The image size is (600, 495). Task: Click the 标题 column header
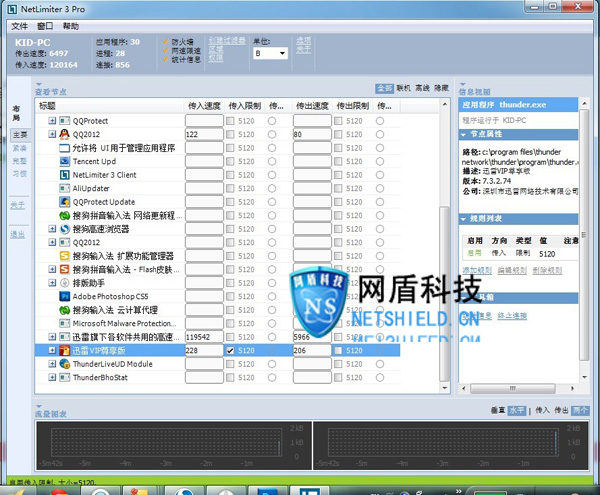110,106
